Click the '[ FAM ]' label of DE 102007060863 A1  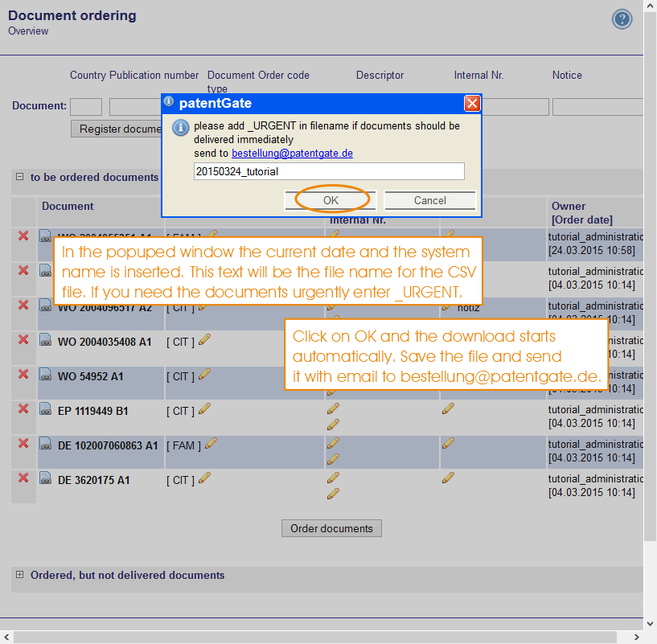pos(183,445)
